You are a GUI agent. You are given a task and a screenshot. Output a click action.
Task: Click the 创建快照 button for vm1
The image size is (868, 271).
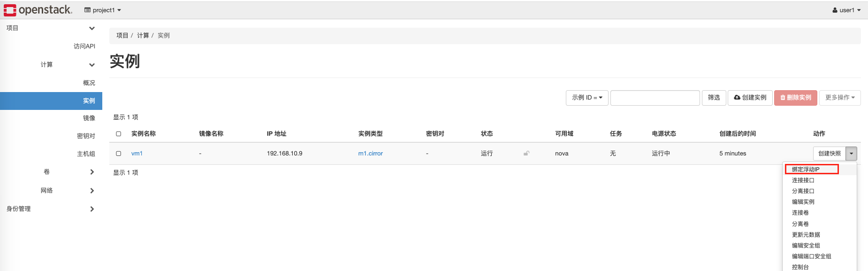pyautogui.click(x=829, y=154)
